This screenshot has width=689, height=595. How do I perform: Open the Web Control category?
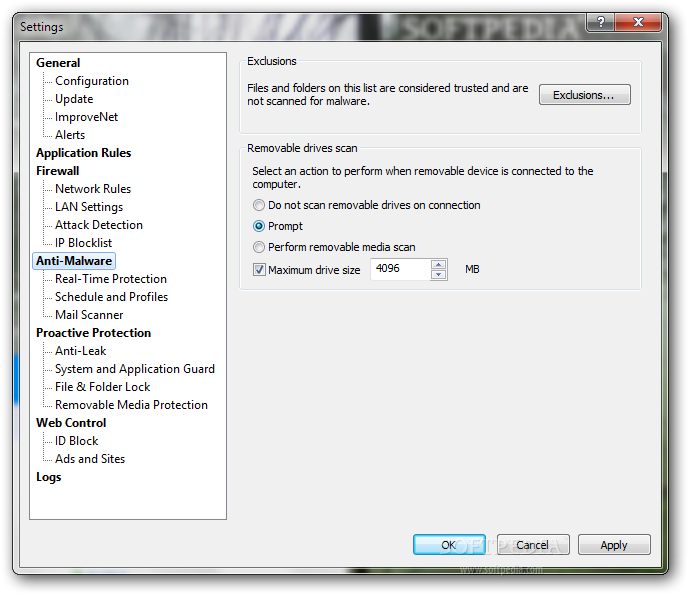click(71, 423)
